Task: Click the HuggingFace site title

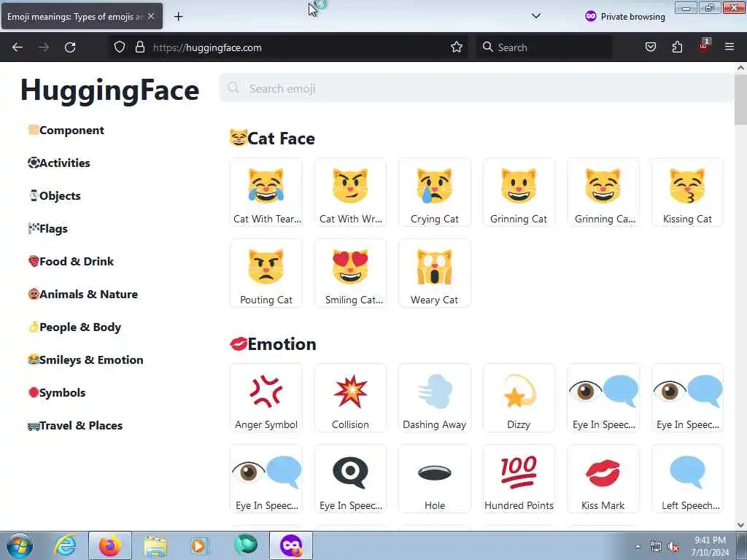Action: 109,90
